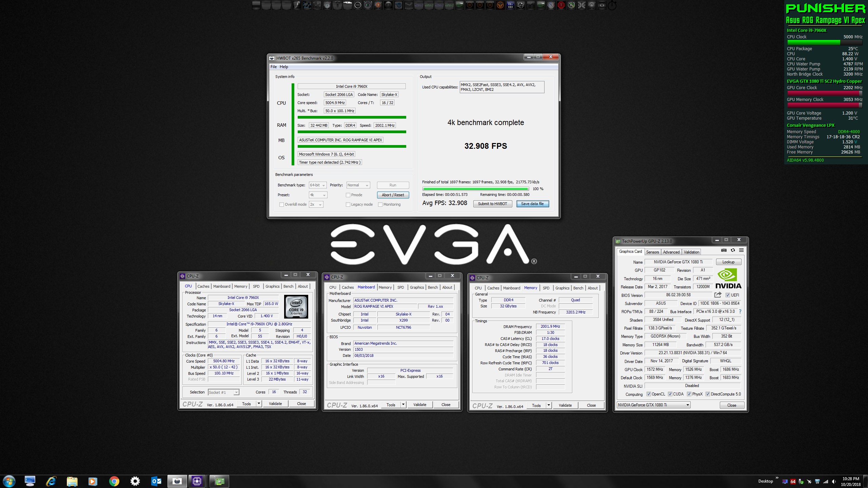Screen dimensions: 868x488
Task: Click red T icon in top dock
Action: coord(561,5)
